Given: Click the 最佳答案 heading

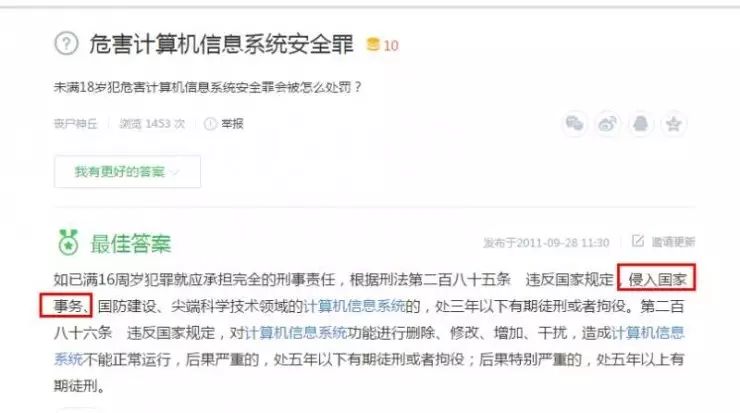Looking at the screenshot, I should 131,244.
